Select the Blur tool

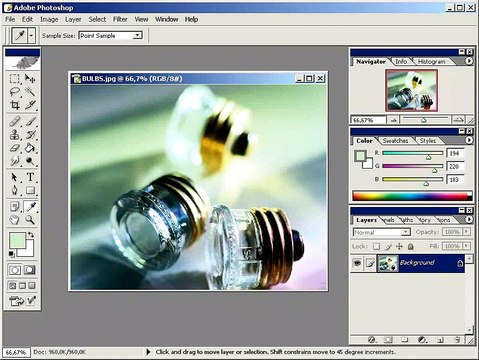point(14,161)
